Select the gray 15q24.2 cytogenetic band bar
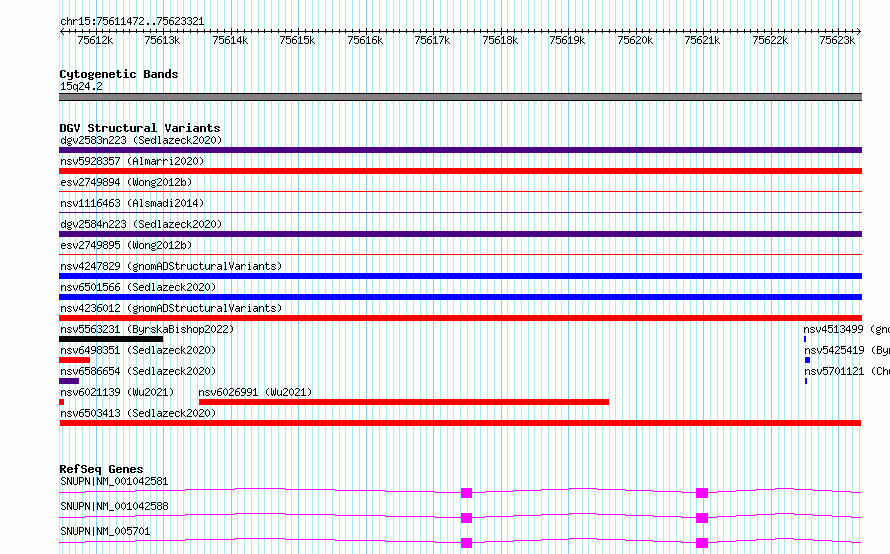This screenshot has width=890, height=554. [460, 97]
